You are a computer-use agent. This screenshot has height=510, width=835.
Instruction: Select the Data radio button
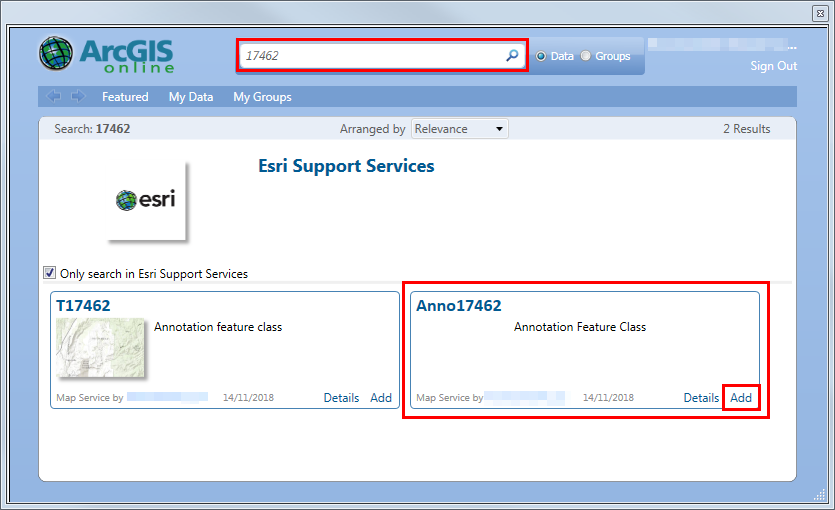click(x=541, y=56)
